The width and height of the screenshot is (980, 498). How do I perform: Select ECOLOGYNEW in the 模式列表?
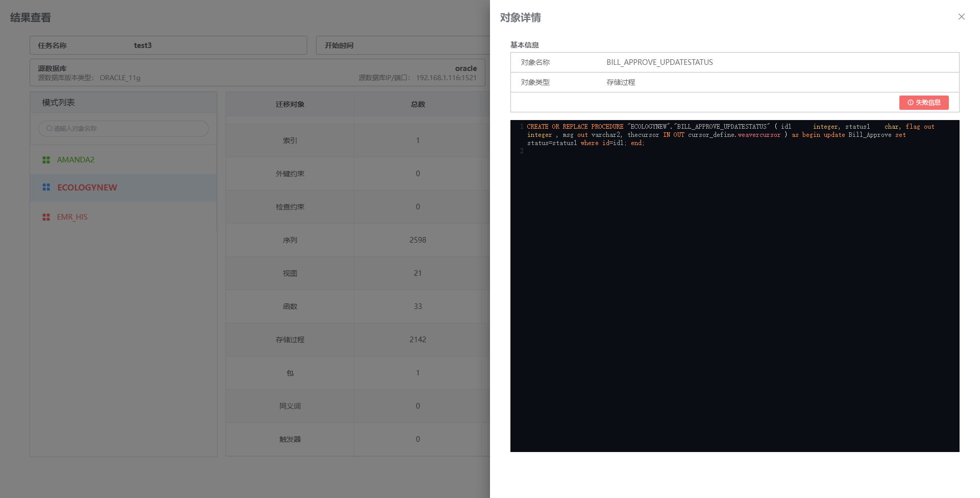point(87,187)
